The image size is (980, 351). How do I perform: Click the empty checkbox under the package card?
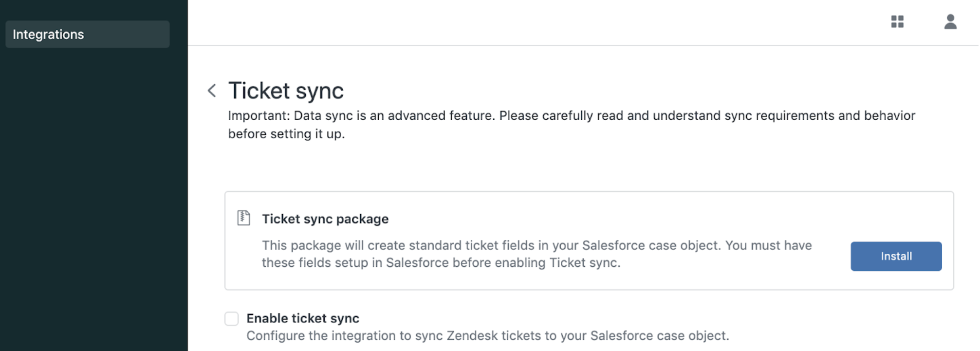point(231,318)
